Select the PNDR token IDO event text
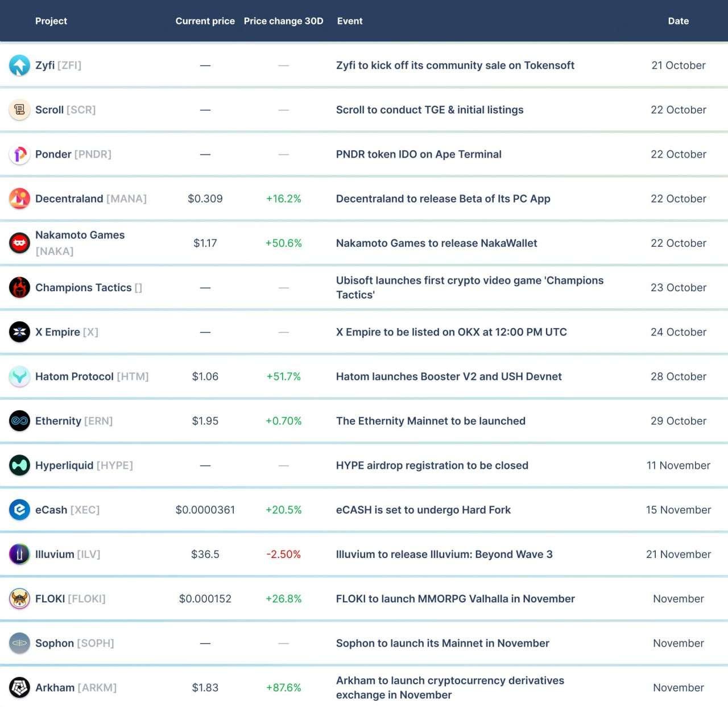The image size is (728, 707). (419, 154)
